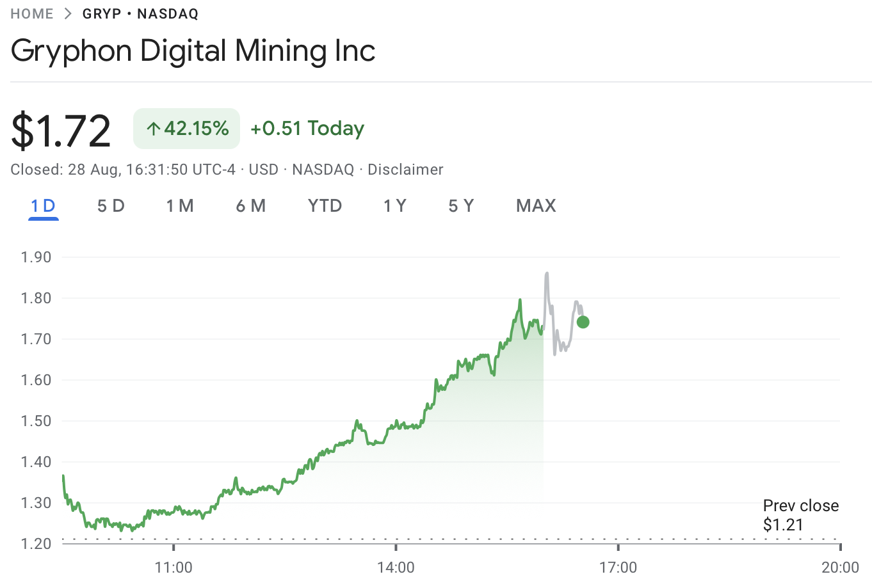The width and height of the screenshot is (872, 588).
Task: Click the $1.72 price value
Action: pyautogui.click(x=61, y=131)
